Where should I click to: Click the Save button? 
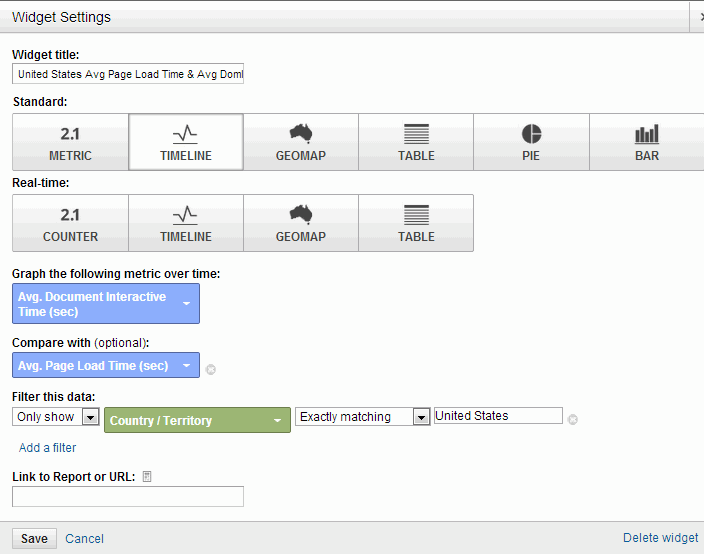click(35, 538)
